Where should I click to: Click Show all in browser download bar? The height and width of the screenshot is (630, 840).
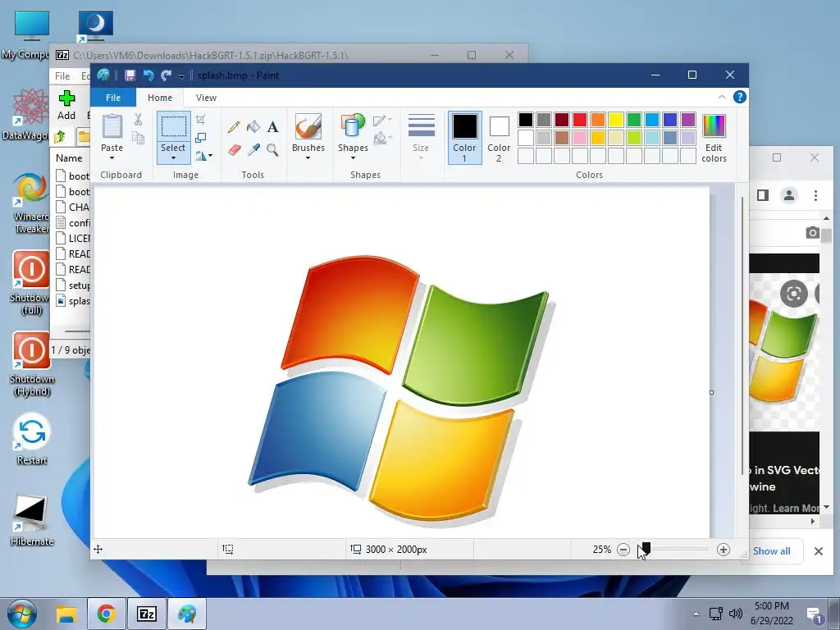[x=771, y=550]
